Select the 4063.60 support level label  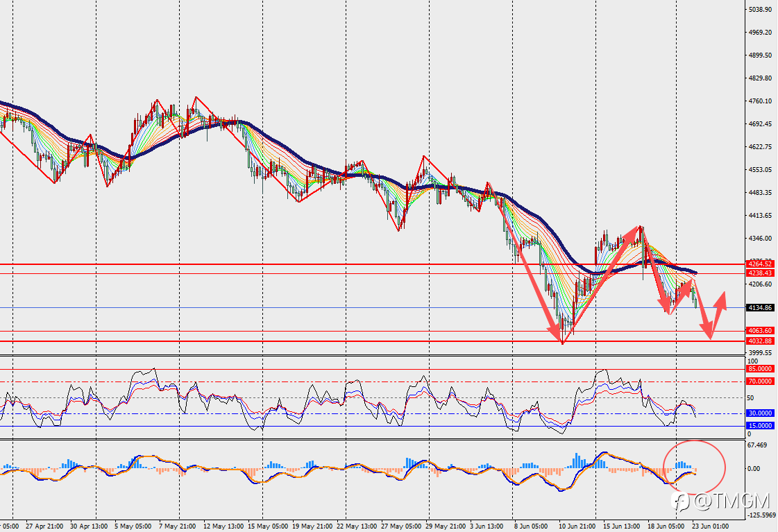(760, 331)
